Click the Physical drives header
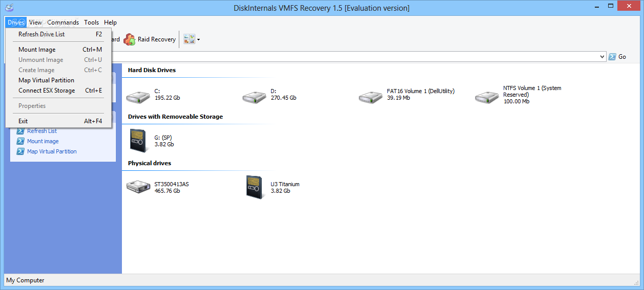This screenshot has width=644, height=290. [x=150, y=163]
